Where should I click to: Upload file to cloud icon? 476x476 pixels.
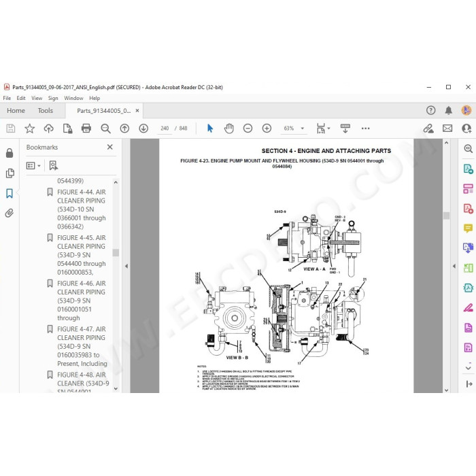[48, 129]
